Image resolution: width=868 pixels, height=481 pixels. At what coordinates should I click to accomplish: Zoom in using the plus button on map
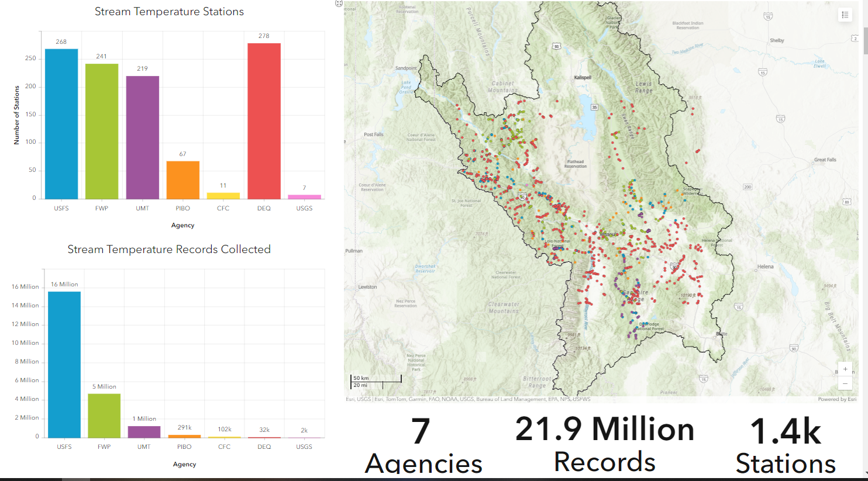845,369
